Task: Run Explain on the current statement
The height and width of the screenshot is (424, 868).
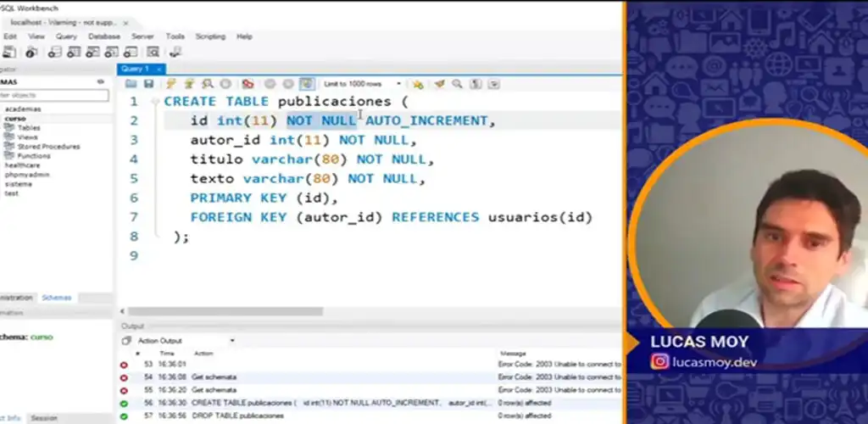Action: [x=208, y=84]
